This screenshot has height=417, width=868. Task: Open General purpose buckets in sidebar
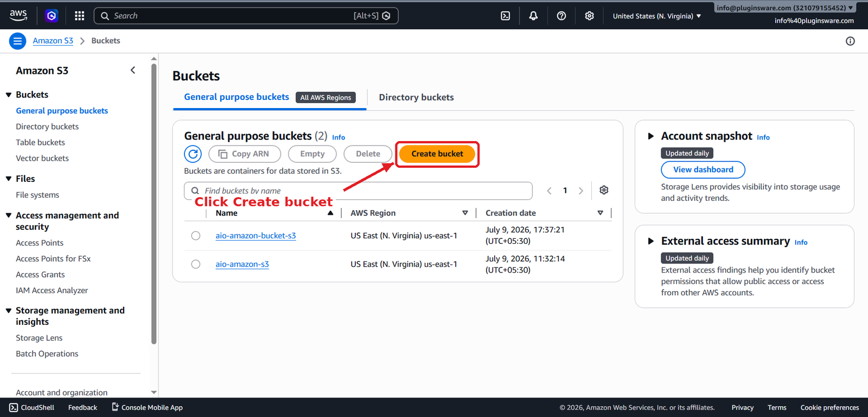pos(62,111)
